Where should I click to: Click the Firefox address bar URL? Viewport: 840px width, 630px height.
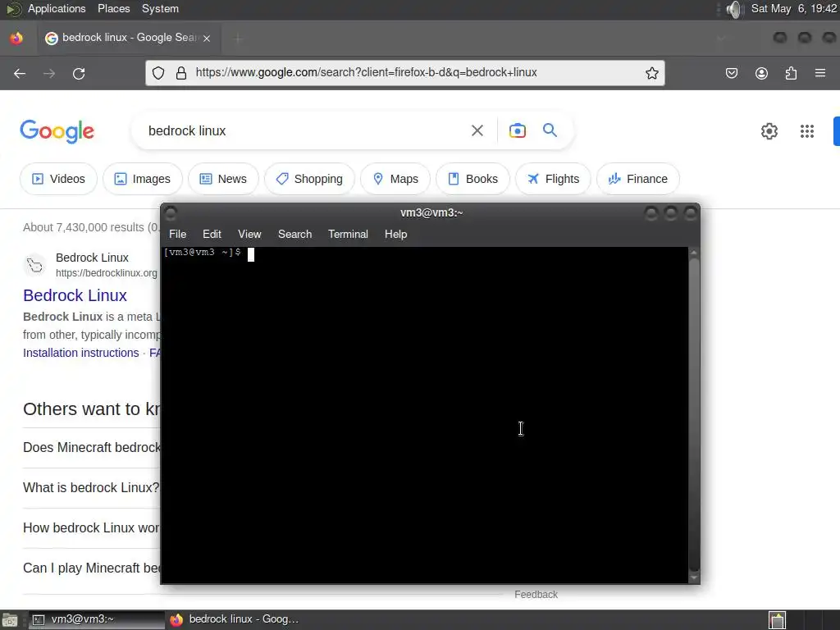point(366,72)
